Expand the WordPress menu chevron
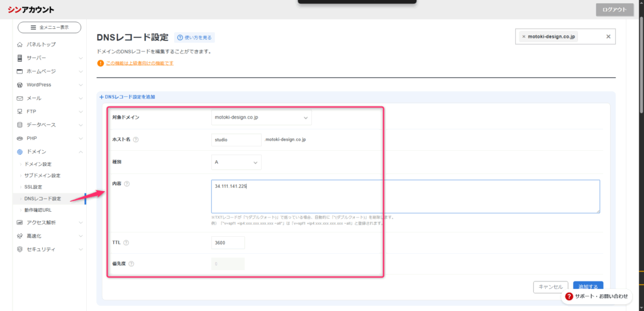 pos(80,85)
